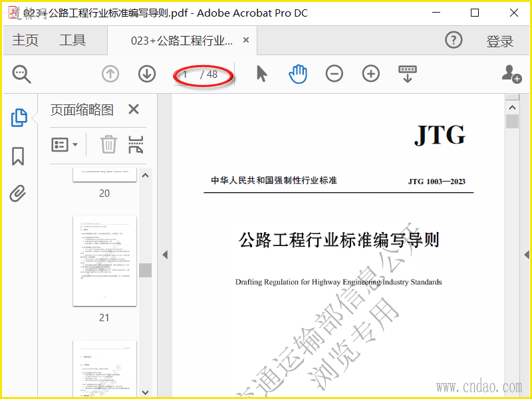Click the 登录 sign-in button

point(500,41)
